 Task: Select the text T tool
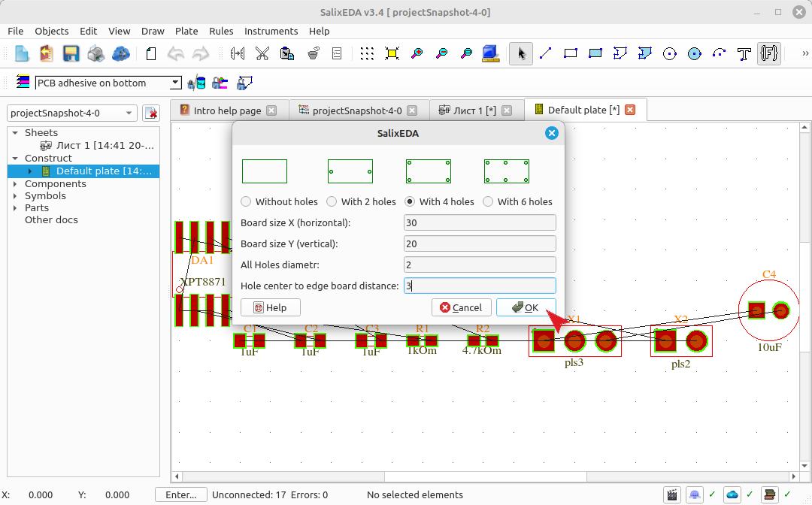pyautogui.click(x=744, y=53)
